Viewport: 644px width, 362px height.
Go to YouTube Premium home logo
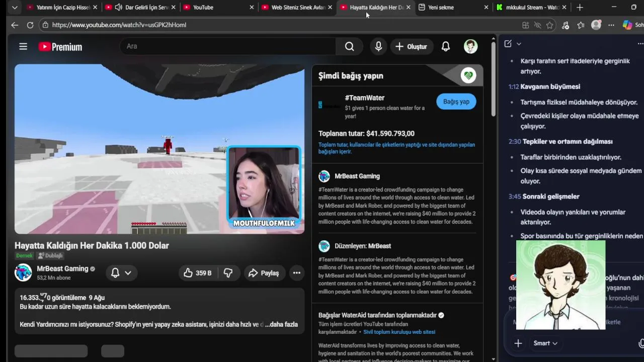(60, 47)
